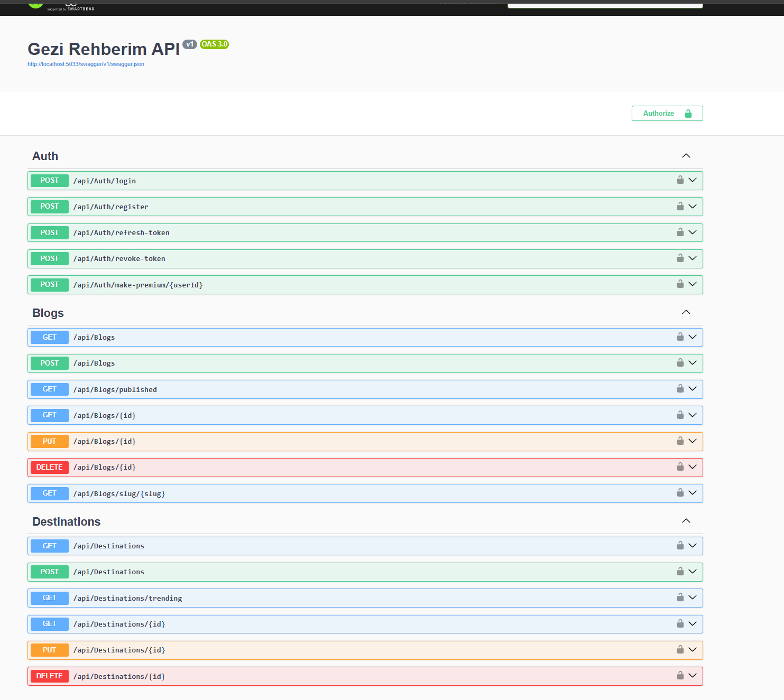Click lock icon on POST /api/Blogs row
784x700 pixels.
click(680, 362)
